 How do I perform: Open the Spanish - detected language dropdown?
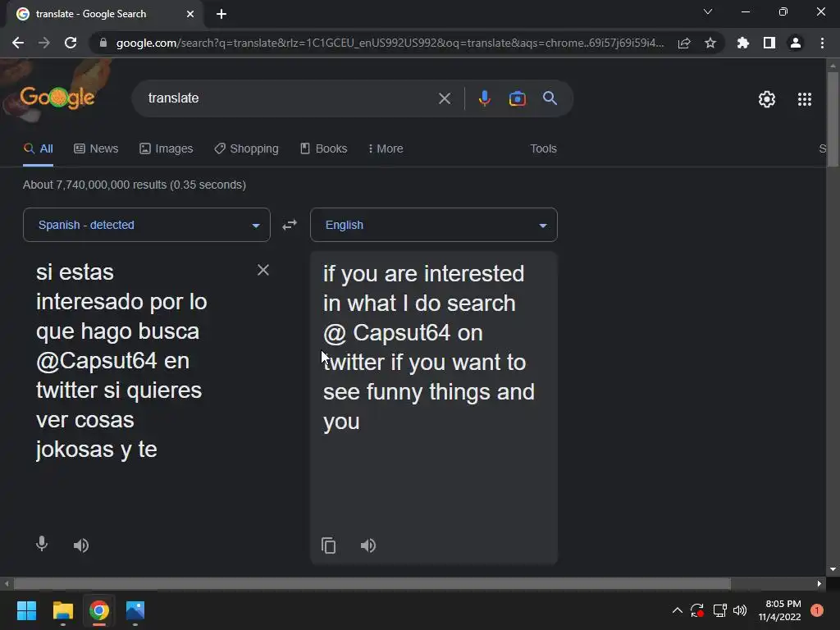pos(147,225)
